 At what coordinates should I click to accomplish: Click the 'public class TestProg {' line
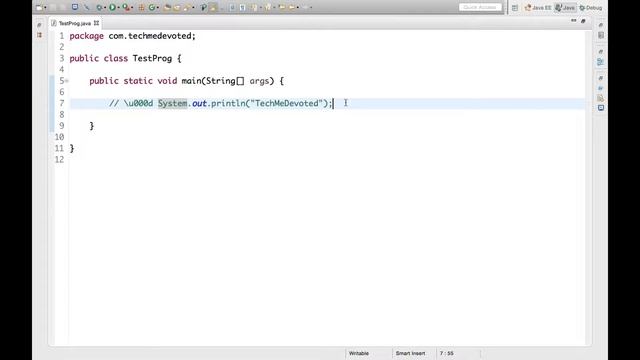(x=125, y=58)
